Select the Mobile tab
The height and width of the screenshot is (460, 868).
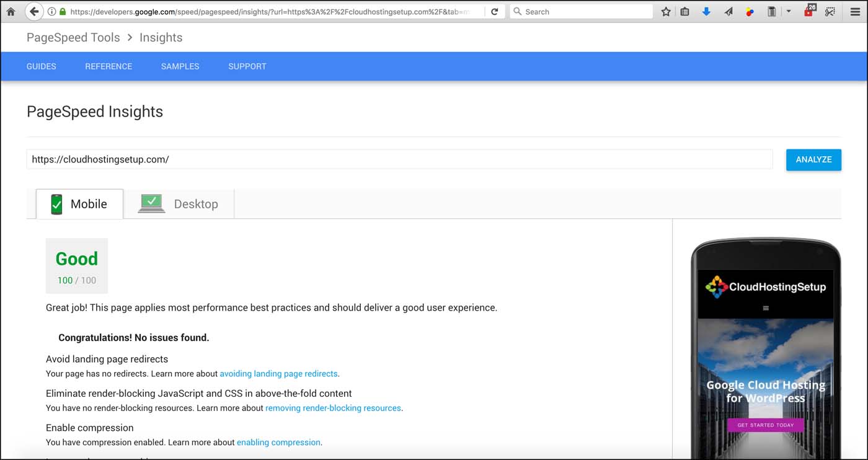tap(80, 204)
